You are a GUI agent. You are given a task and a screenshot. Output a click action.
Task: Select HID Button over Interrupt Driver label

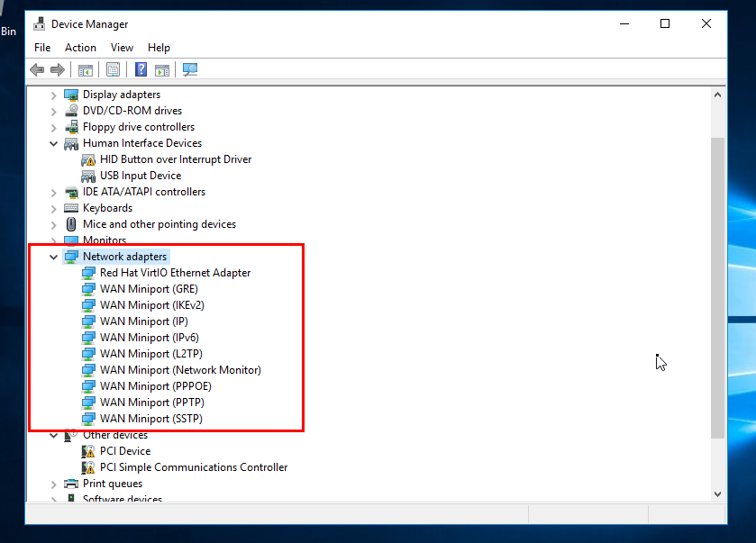click(x=176, y=159)
